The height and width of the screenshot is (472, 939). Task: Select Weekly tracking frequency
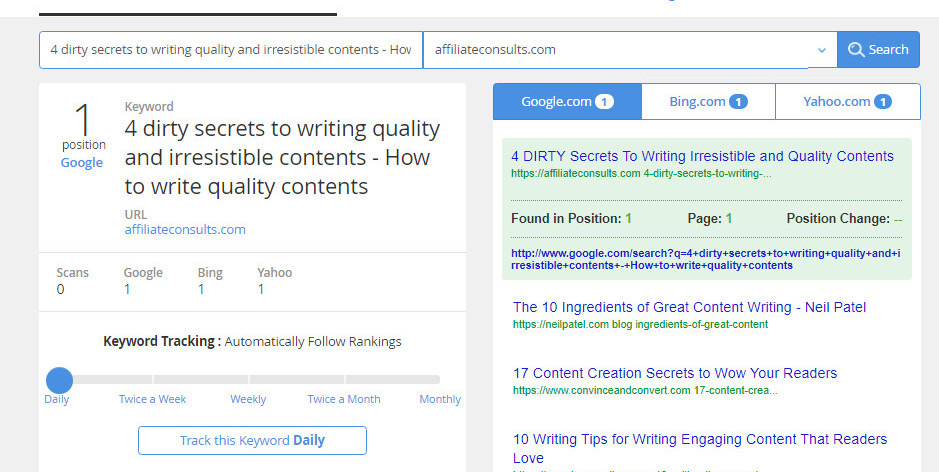coord(248,399)
